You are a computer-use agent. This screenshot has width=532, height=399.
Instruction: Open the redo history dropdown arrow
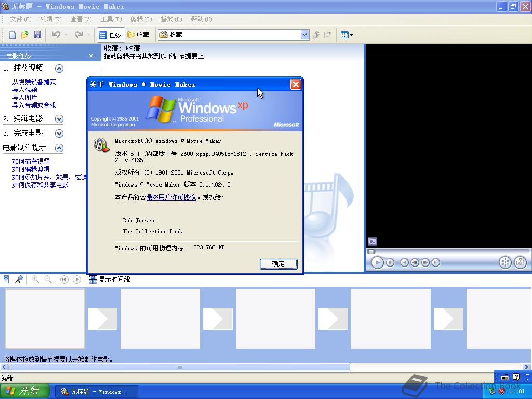click(88, 35)
